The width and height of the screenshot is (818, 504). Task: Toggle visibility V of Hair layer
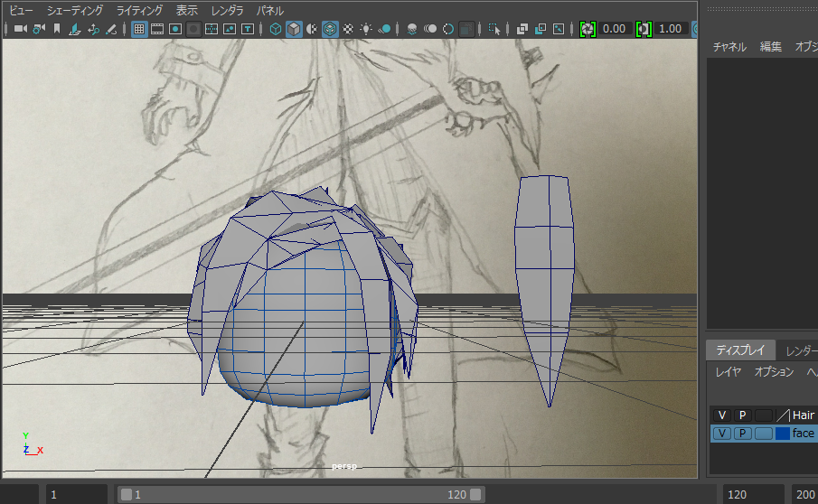pos(722,415)
